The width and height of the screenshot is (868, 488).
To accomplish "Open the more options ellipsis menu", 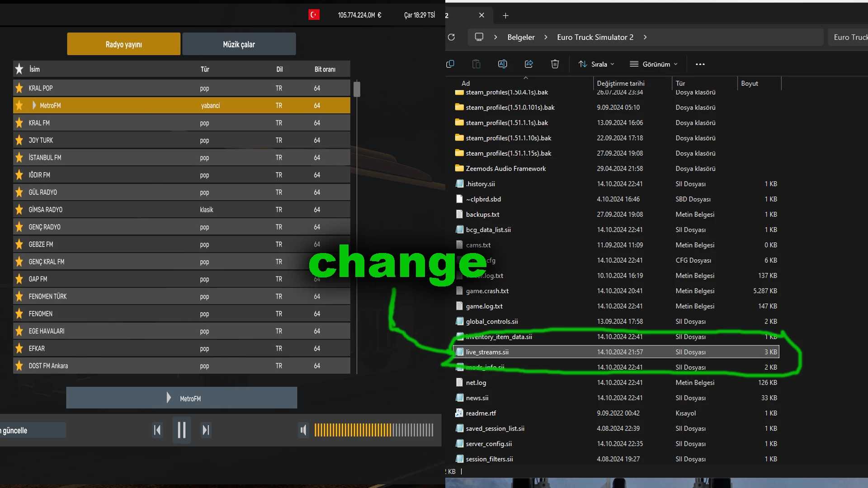I will tap(700, 64).
